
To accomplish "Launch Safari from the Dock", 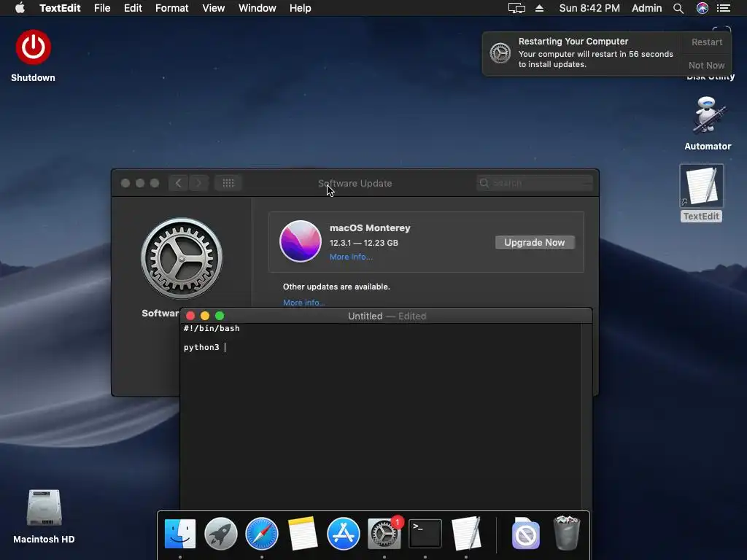I will point(262,534).
